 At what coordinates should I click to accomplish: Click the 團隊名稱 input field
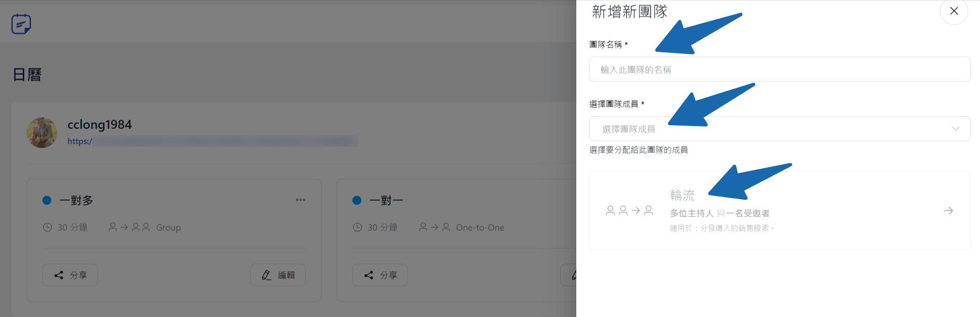[x=779, y=70]
